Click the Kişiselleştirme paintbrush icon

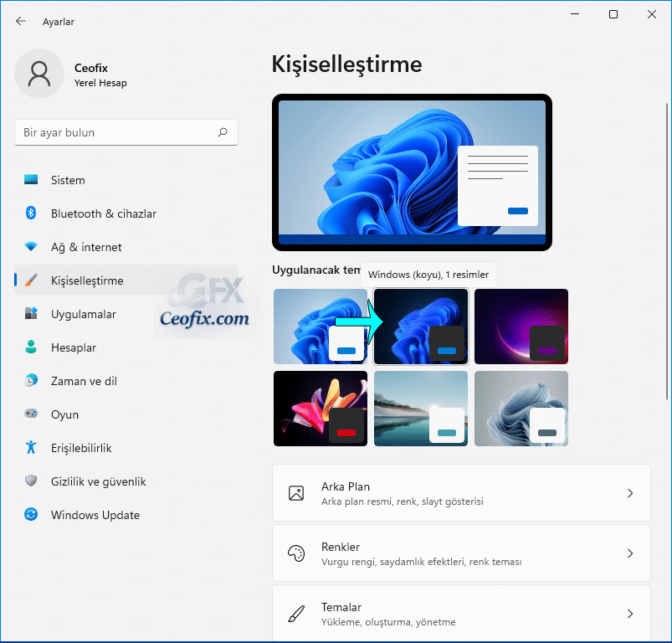pyautogui.click(x=31, y=280)
